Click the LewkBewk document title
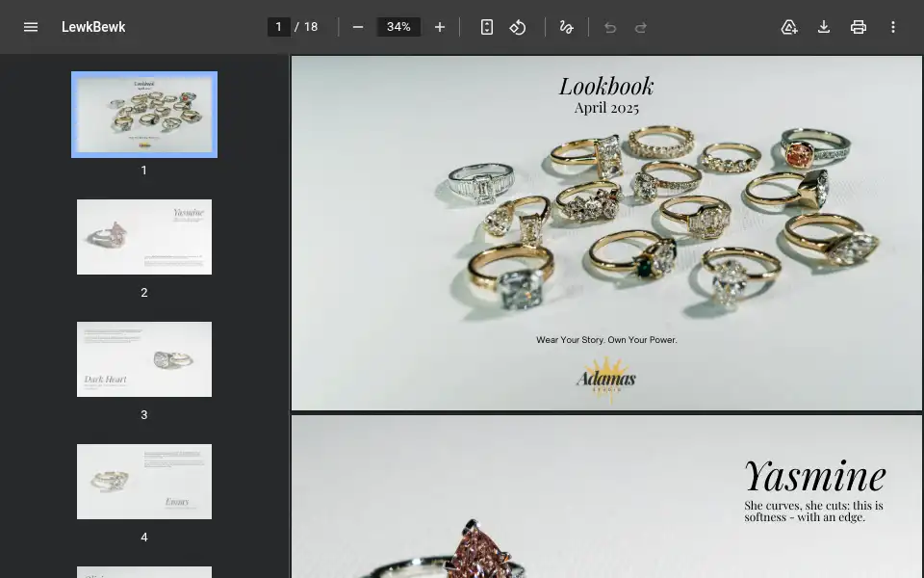 (93, 27)
